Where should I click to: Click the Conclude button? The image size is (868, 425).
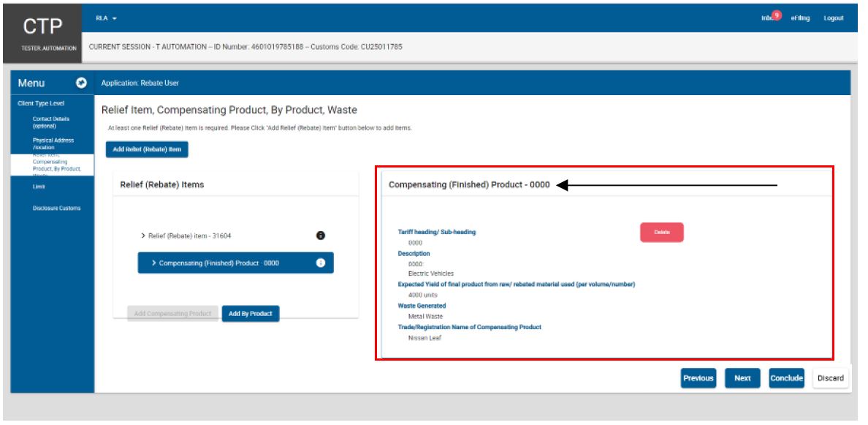pos(786,378)
